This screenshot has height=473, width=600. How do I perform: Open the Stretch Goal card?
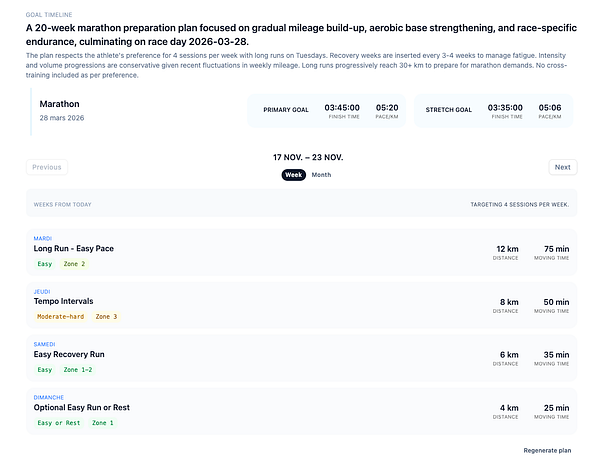pos(492,110)
